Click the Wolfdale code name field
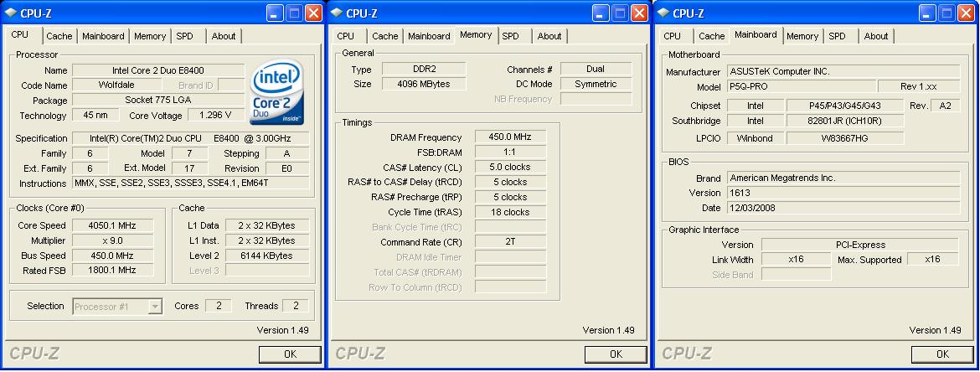This screenshot has height=372, width=980. coord(116,85)
